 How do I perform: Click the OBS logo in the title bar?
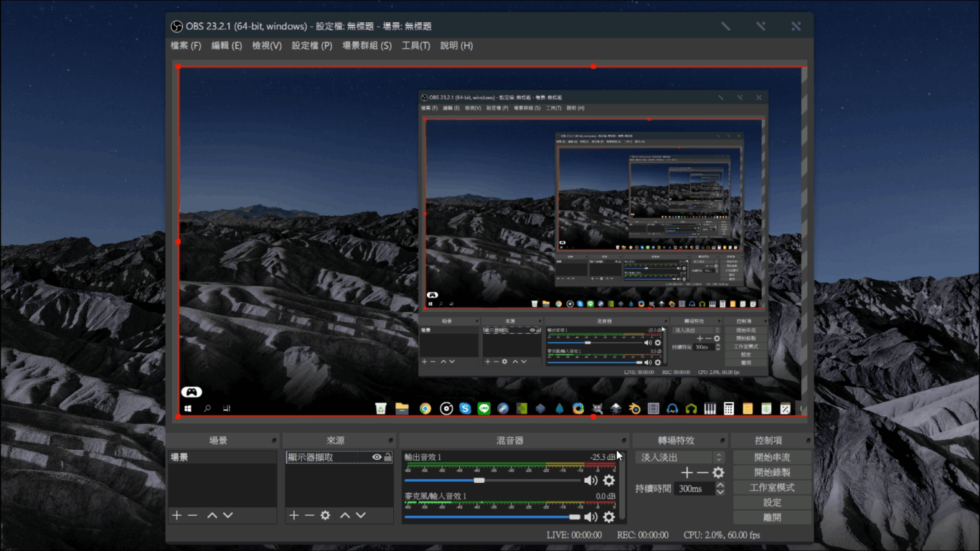[176, 27]
